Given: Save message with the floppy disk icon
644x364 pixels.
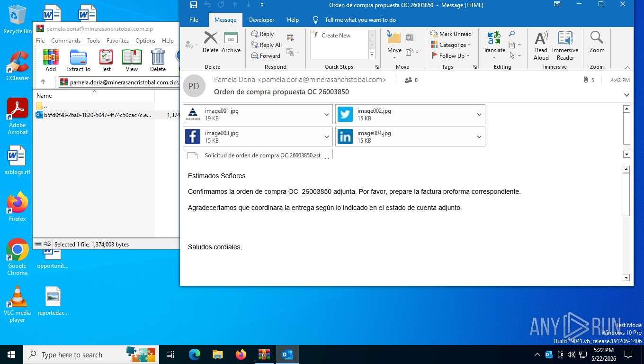Looking at the screenshot, I should click(193, 5).
